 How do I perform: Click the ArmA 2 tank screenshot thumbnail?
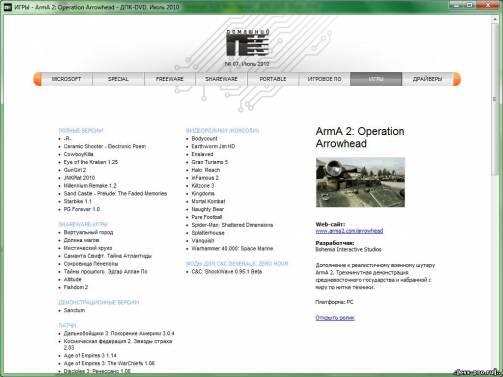click(x=360, y=182)
